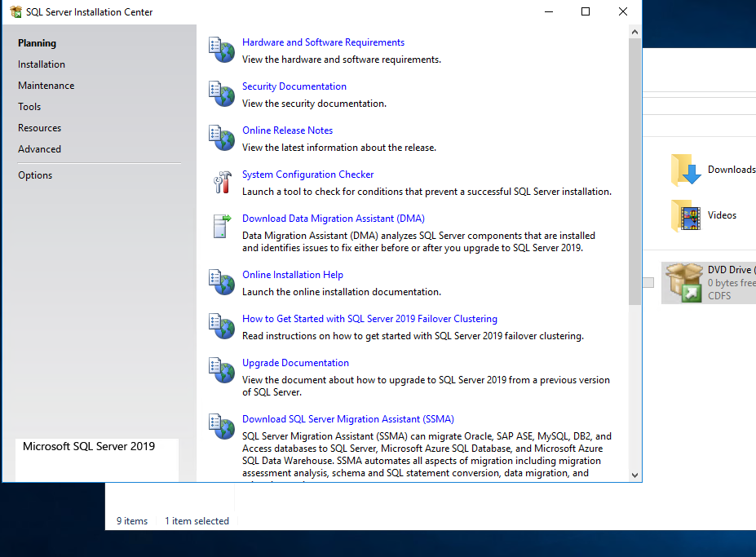756x557 pixels.
Task: Click Download Data Migration Assistant (DMA) link
Action: 334,219
